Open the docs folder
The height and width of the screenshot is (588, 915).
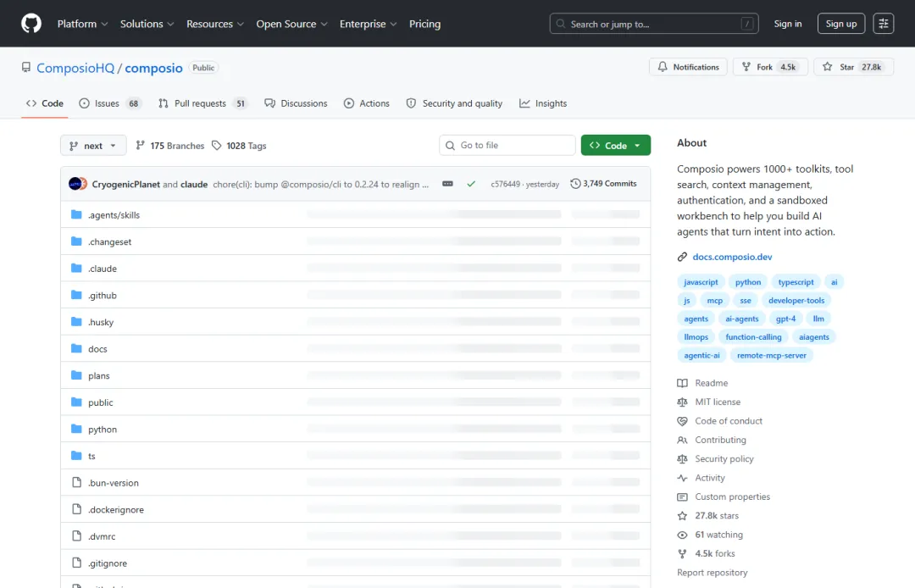97,349
